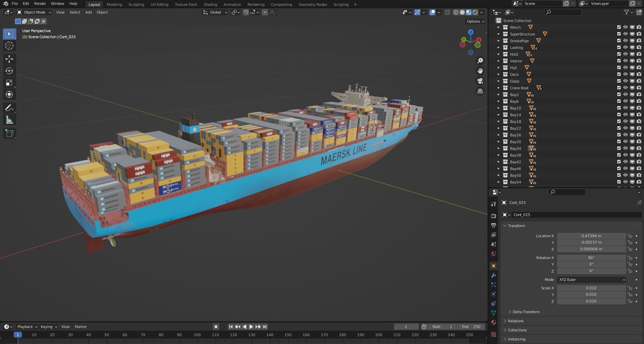
Task: Toggle snapping magnet in header
Action: coord(246,12)
